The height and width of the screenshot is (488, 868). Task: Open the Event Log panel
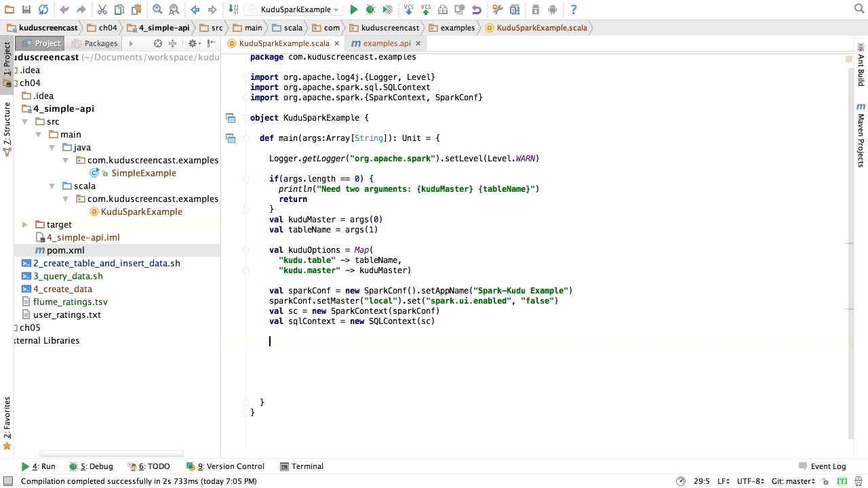[x=823, y=466]
